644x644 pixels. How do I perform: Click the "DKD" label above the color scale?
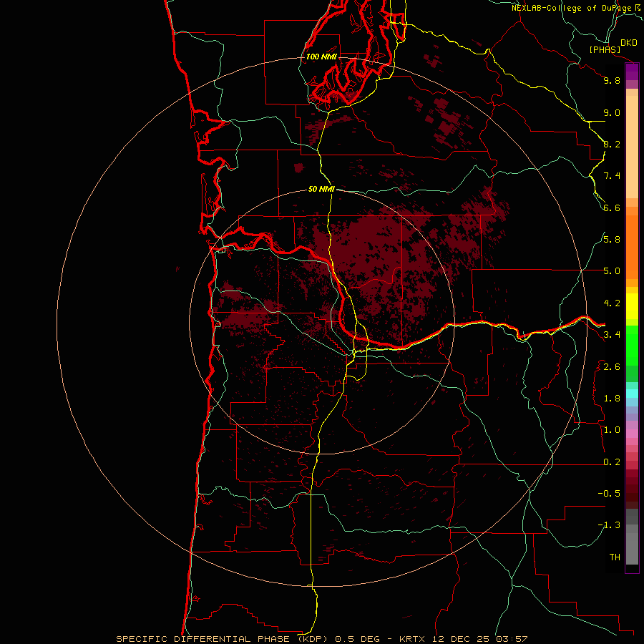coord(629,43)
